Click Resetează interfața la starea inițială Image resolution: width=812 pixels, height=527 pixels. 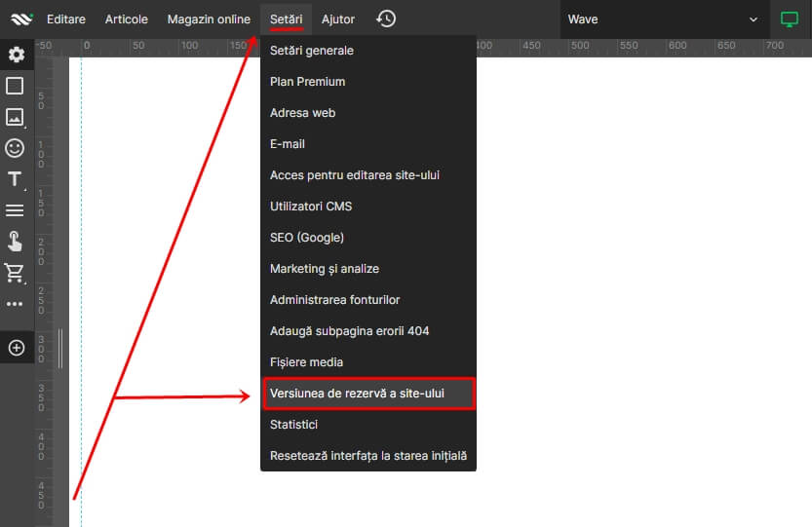[368, 456]
